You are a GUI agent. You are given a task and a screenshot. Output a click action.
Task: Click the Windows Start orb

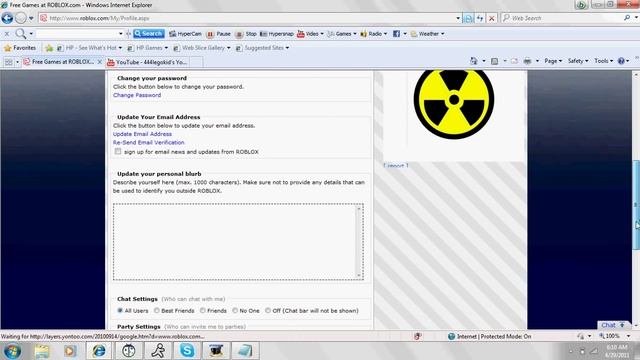point(12,351)
